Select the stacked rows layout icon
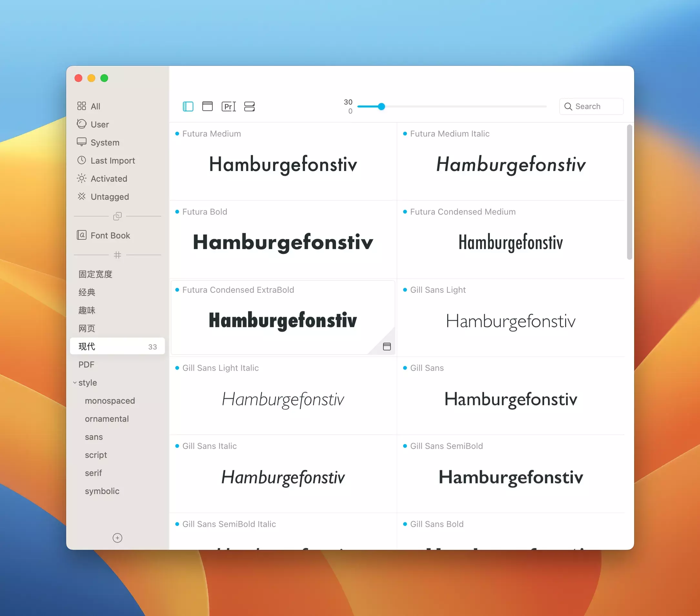 click(249, 106)
